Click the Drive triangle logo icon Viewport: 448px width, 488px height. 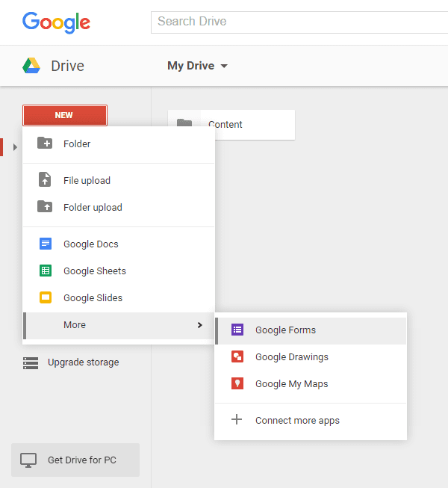pyautogui.click(x=31, y=66)
